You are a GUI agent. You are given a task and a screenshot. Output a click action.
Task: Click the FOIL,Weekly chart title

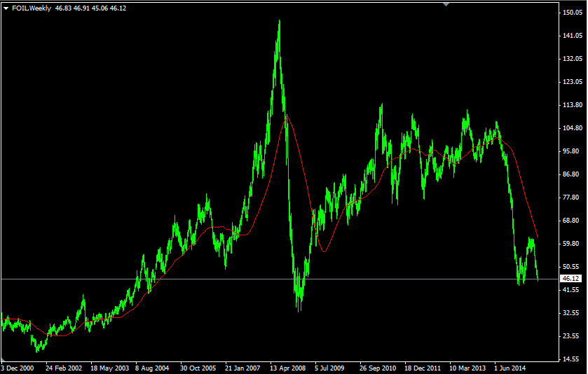tap(32, 8)
